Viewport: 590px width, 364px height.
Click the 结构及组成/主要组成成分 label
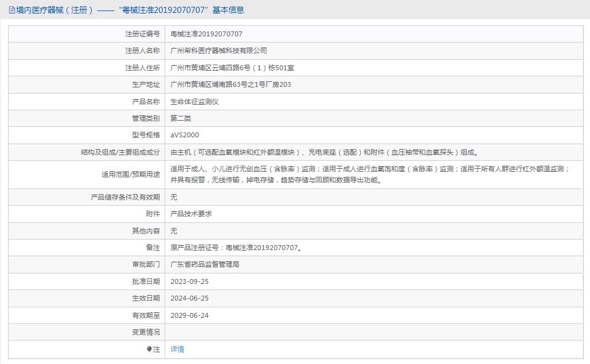coord(120,152)
